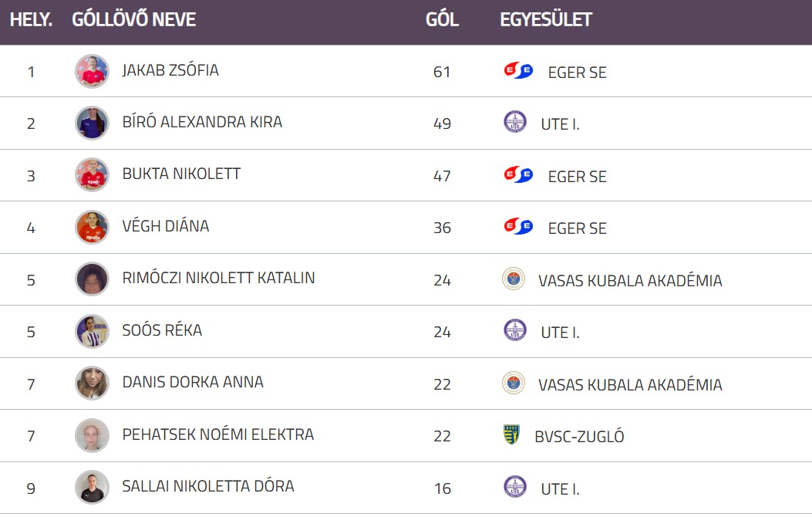
Task: Click Vasas Kubala crest beside Rimóczi Nikolett Katalin
Action: coord(514,279)
